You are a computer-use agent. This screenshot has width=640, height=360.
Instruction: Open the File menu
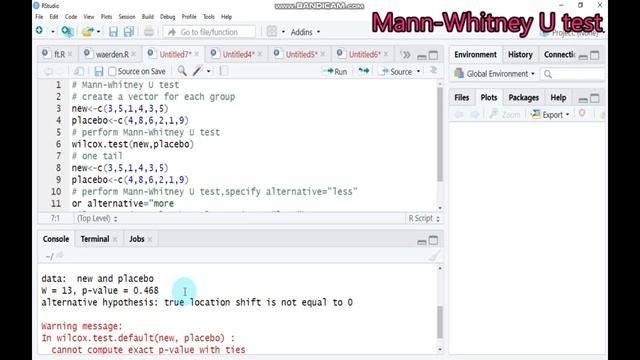39,17
